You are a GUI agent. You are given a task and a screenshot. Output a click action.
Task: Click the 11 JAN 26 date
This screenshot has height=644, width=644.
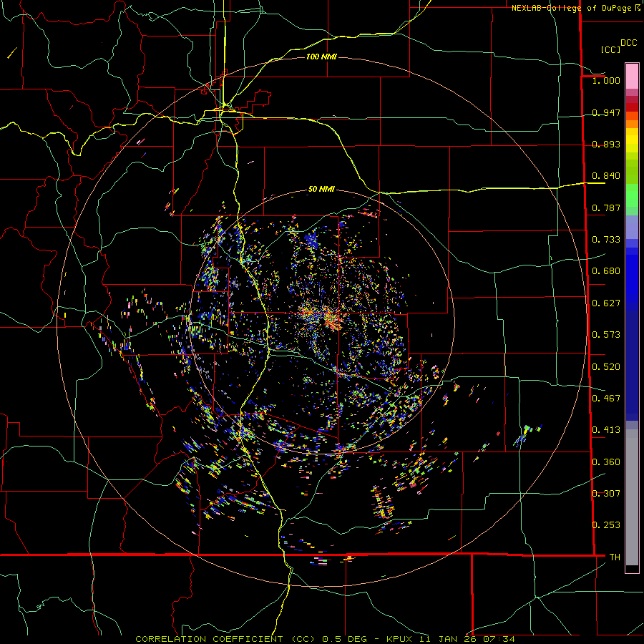coord(448,639)
